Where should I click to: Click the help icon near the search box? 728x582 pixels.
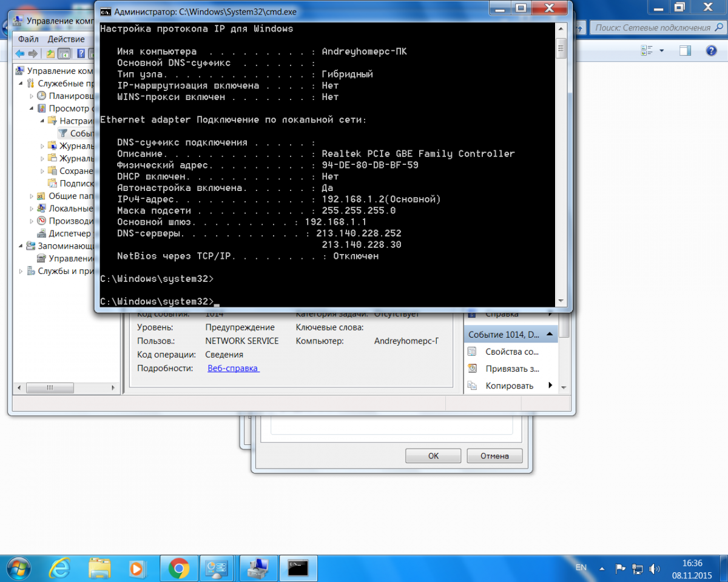(x=712, y=51)
